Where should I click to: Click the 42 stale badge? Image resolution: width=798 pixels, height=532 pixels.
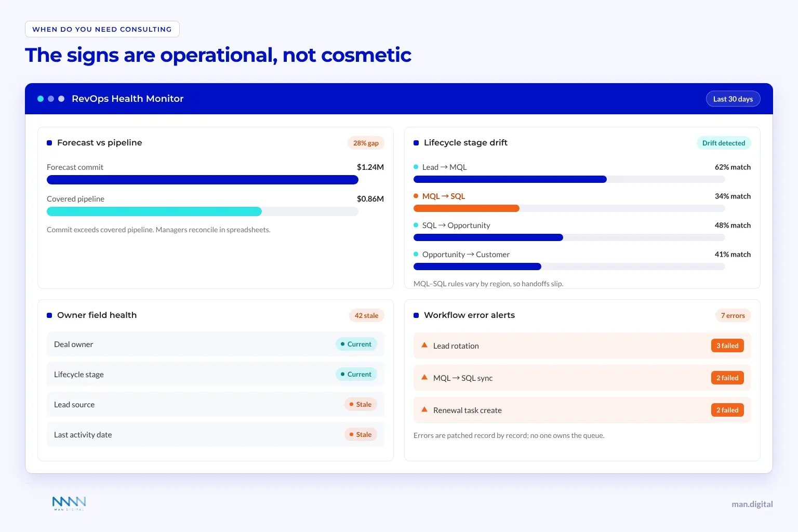click(366, 315)
